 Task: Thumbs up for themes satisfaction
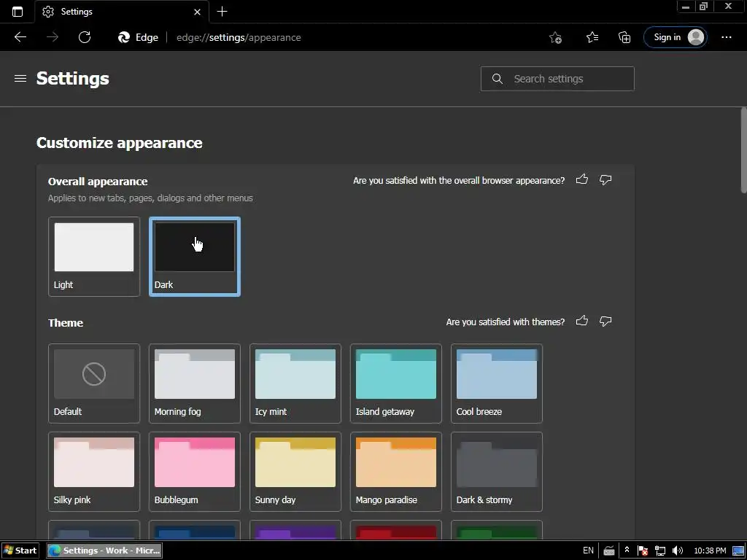(581, 321)
